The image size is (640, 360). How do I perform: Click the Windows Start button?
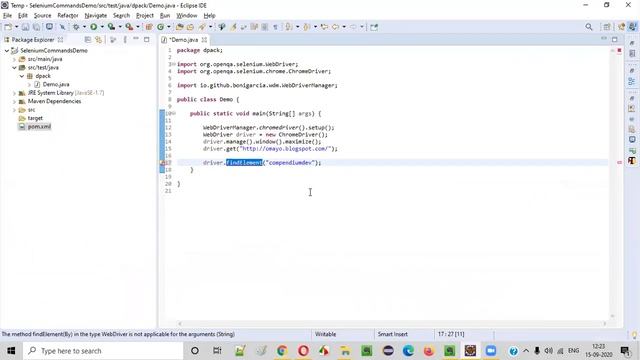tap(11, 351)
